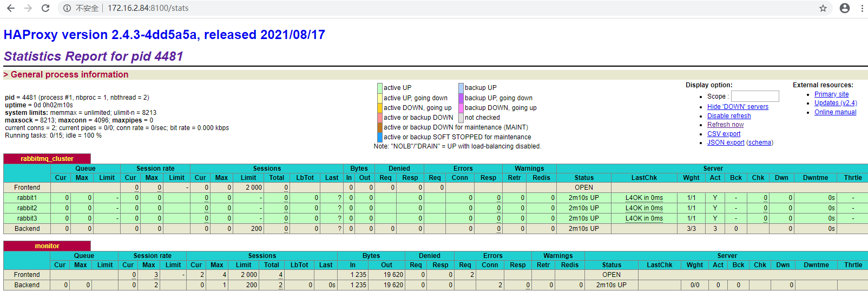Select the rabbit3 server row name
The width and height of the screenshot is (868, 297).
coord(27,218)
